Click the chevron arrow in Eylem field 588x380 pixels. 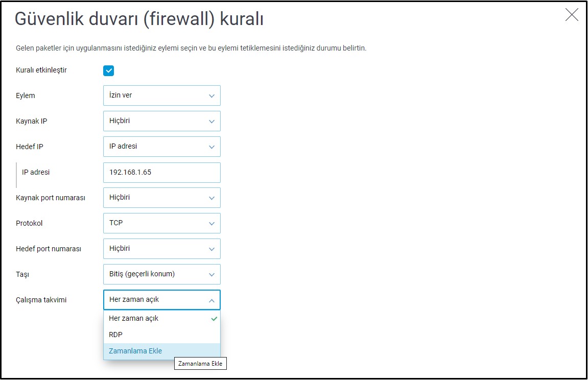[211, 96]
